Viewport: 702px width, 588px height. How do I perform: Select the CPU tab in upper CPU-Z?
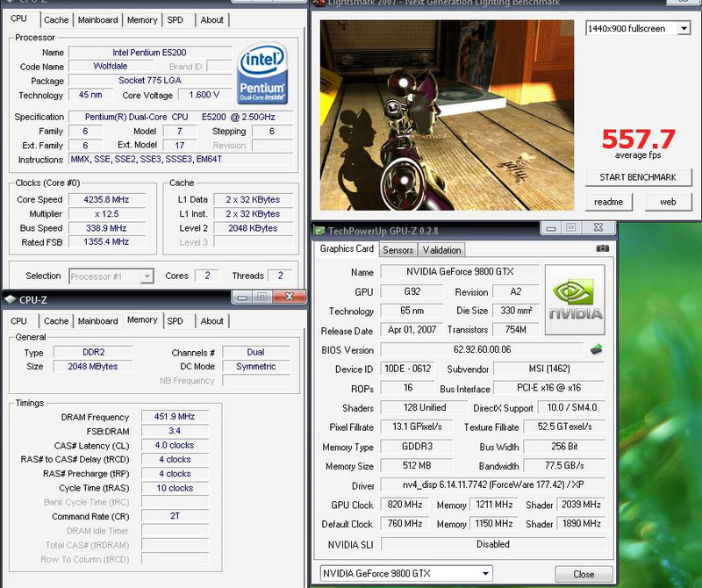[x=18, y=18]
